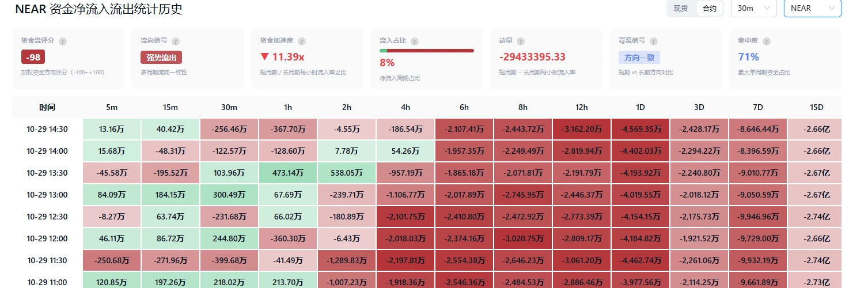Image resolution: width=868 pixels, height=288 pixels.
Task: Select the 10-29 12:30 row time
Action: point(47,217)
